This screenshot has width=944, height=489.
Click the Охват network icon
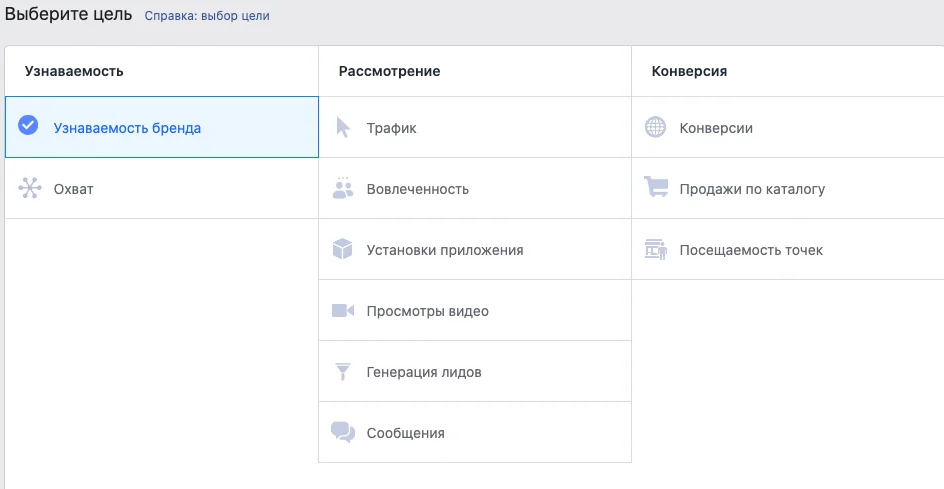29,189
